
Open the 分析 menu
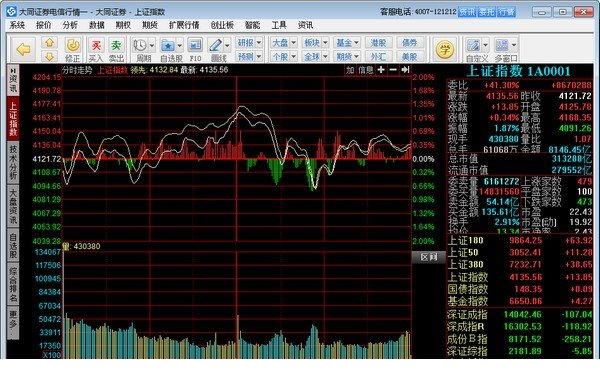point(70,25)
